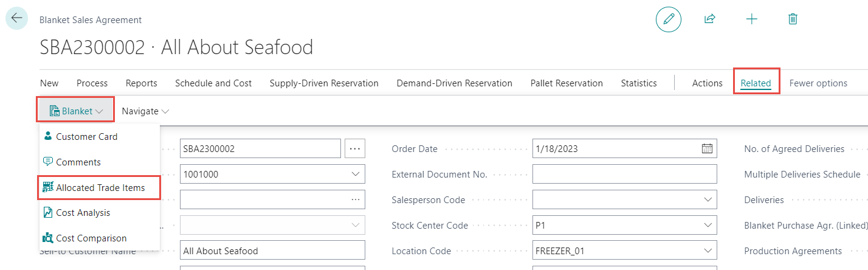This screenshot has height=270, width=868.
Task: Open the Supply-Driven Reservation menu
Action: pyautogui.click(x=324, y=83)
